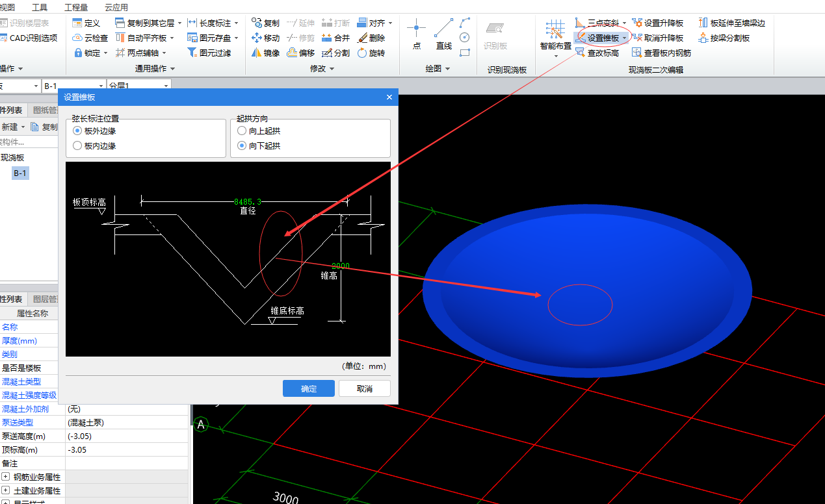
Task: Activate 两点辅轴 two-point auxiliary axis
Action: 140,53
